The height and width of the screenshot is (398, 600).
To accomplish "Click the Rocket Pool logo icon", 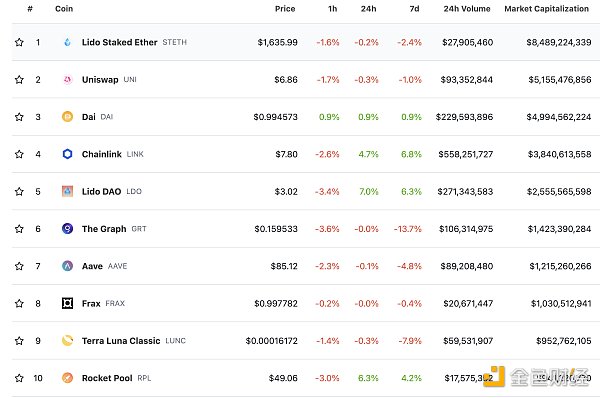I will click(67, 378).
